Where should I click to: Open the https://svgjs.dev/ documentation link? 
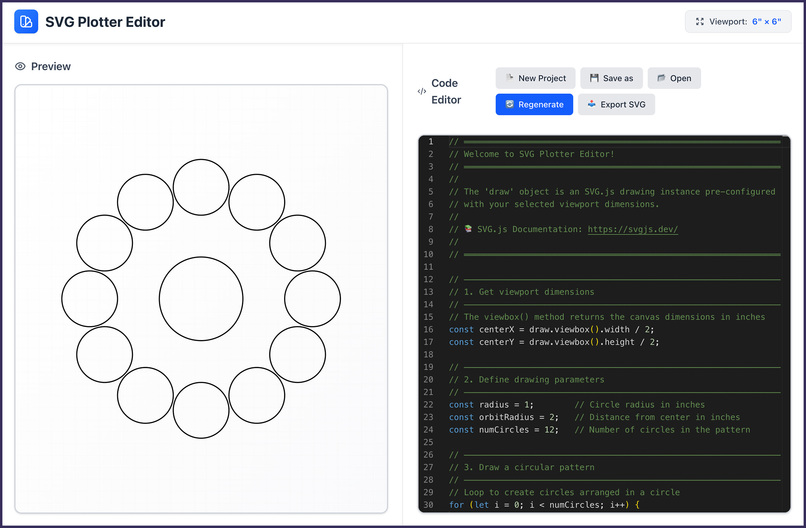coord(633,229)
